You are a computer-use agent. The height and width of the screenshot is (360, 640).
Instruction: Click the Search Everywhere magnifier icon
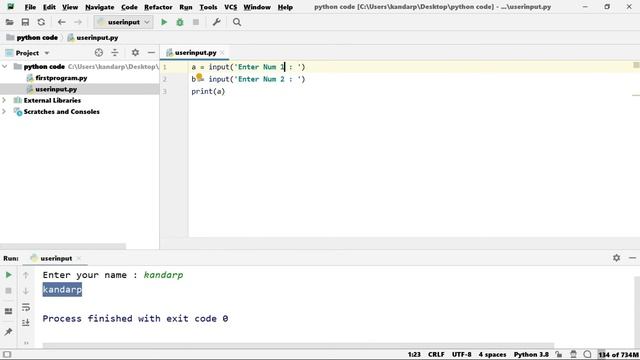tap(237, 22)
